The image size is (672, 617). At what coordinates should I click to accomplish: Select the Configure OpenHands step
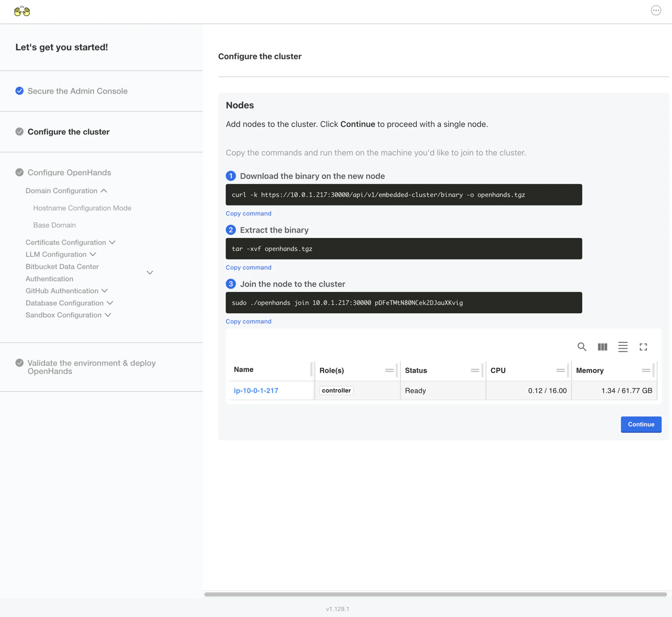(x=69, y=172)
